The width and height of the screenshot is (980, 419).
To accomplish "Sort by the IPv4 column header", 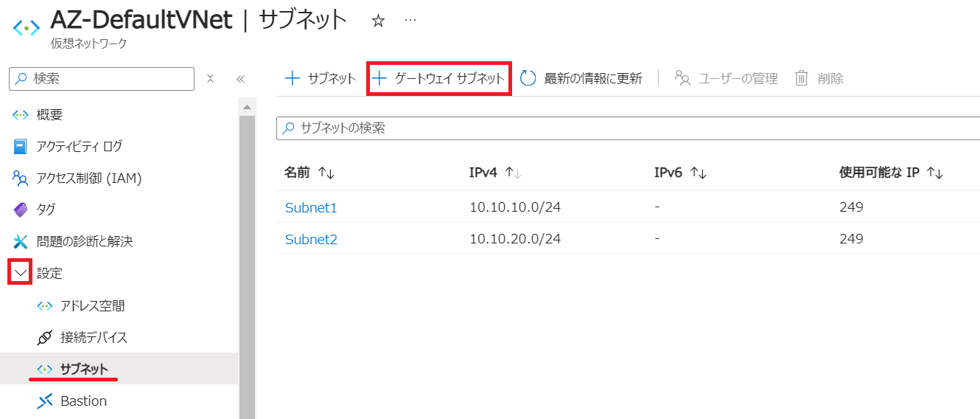I will pos(496,173).
